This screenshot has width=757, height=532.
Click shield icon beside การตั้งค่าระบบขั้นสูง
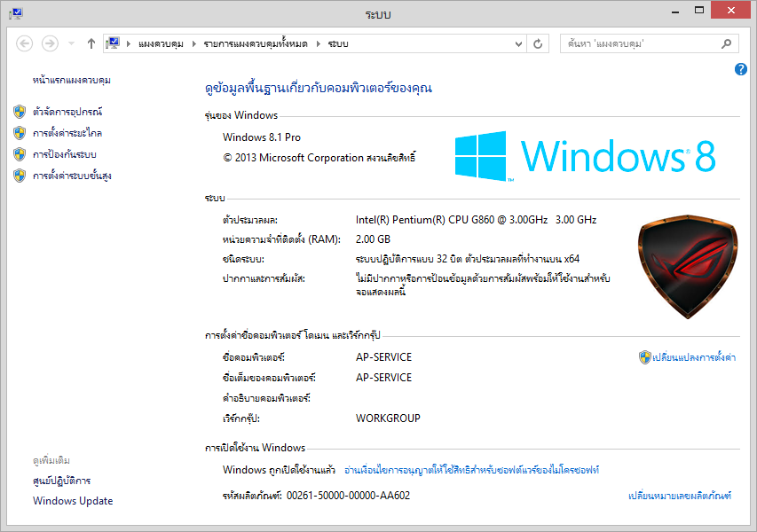point(20,176)
